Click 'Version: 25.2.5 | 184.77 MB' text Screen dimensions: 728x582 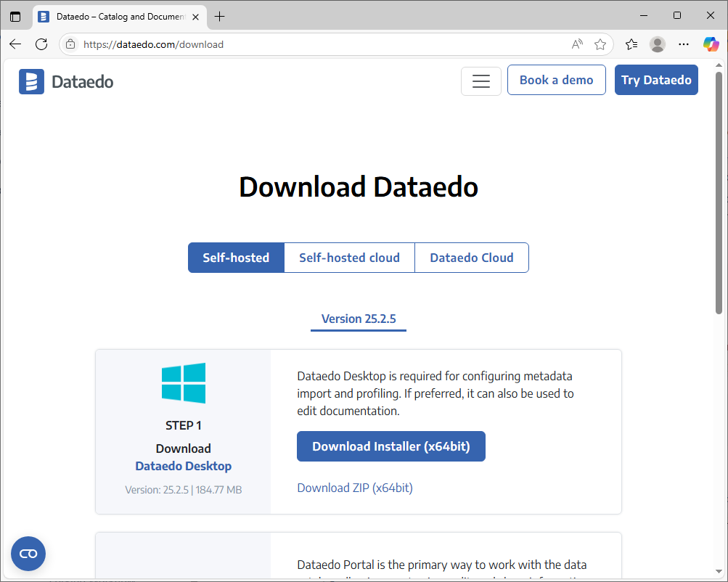pyautogui.click(x=184, y=490)
